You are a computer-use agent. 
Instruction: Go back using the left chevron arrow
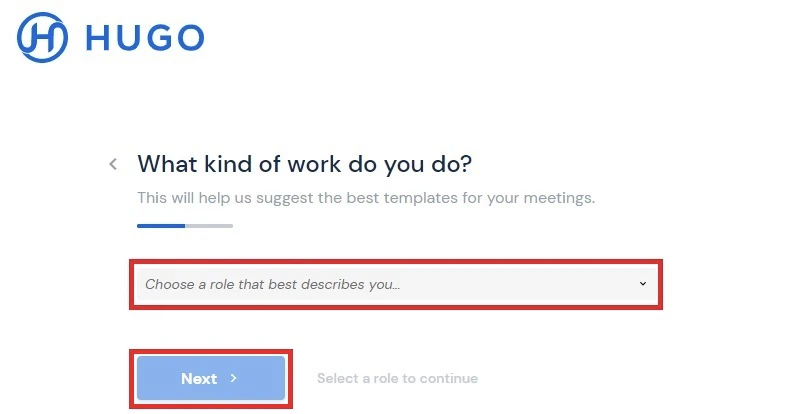tap(113, 164)
